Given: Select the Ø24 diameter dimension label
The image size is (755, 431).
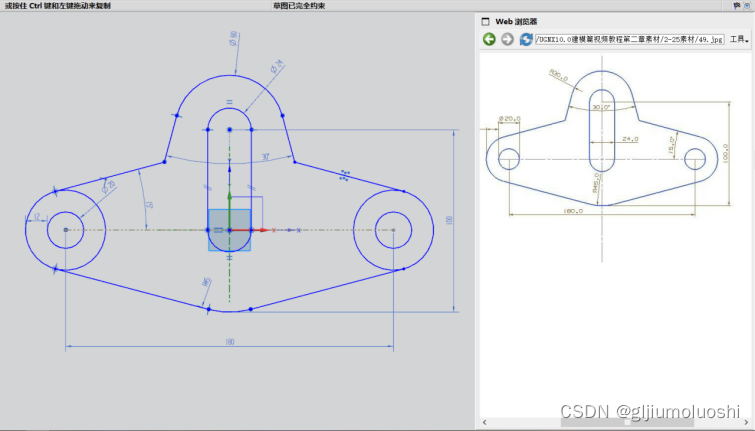Looking at the screenshot, I should coord(277,67).
